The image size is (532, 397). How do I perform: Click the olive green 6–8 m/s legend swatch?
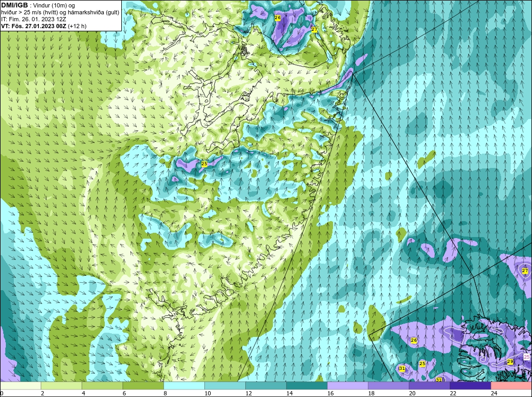click(x=143, y=385)
